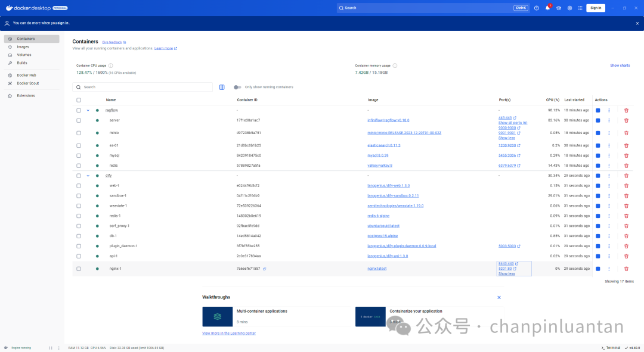Click the Sign in button

tap(596, 8)
